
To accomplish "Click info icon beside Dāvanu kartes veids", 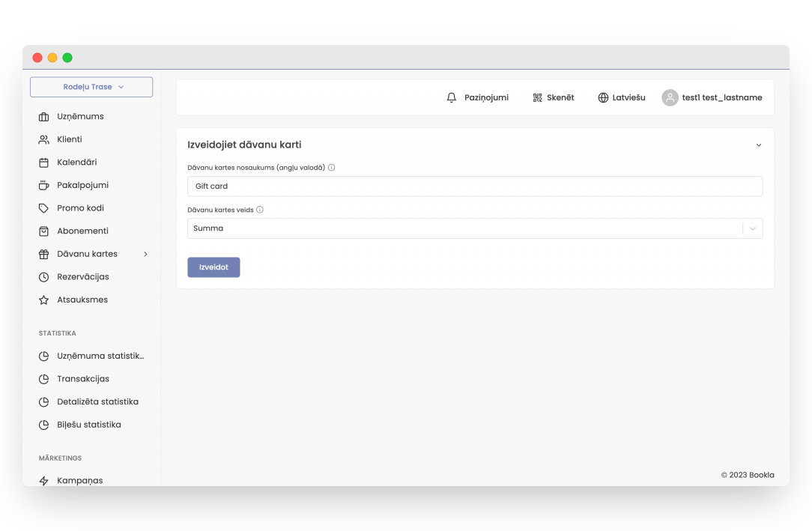I will point(260,210).
